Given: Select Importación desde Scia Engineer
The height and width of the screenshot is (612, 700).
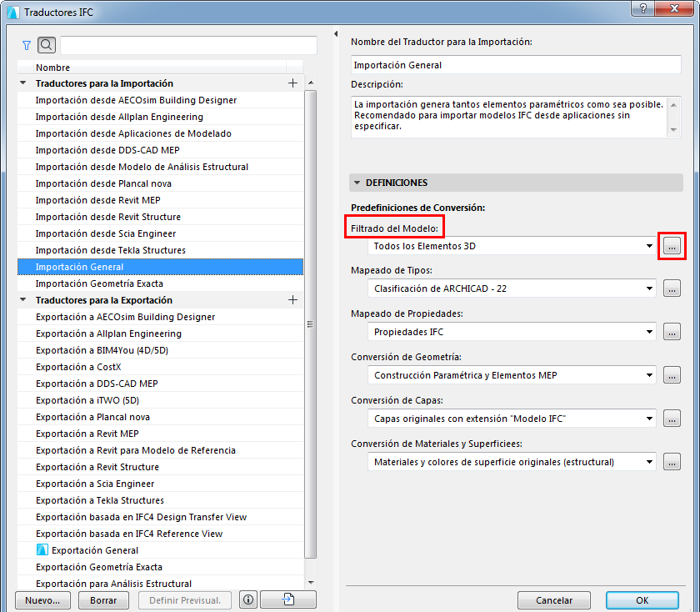Looking at the screenshot, I should click(160, 233).
